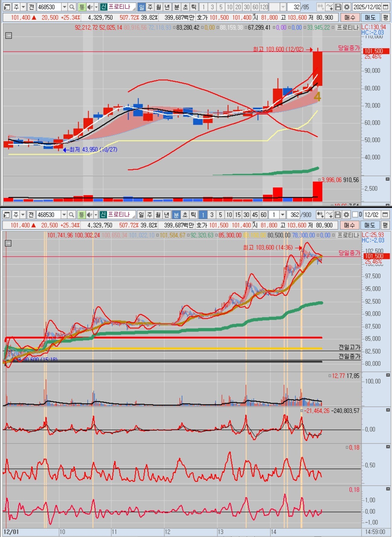The width and height of the screenshot is (392, 537).
Task: Expand the speaker options arrow in upper toolbar
Action: 96,7
